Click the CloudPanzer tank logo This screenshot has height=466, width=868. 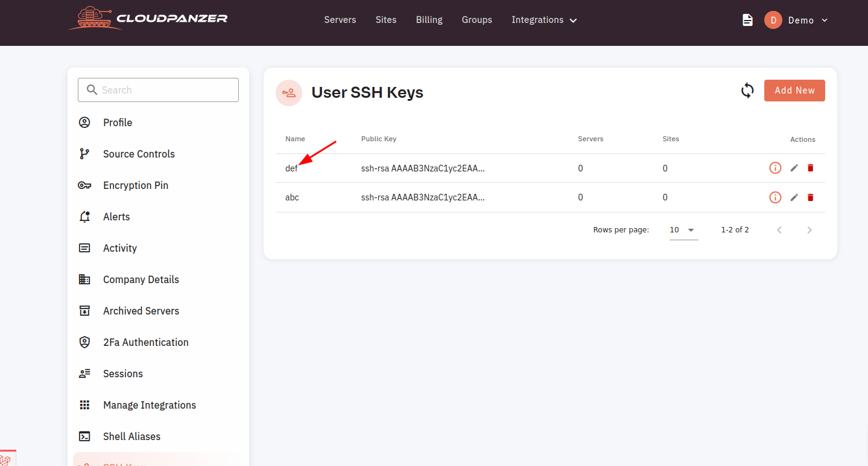(148, 18)
